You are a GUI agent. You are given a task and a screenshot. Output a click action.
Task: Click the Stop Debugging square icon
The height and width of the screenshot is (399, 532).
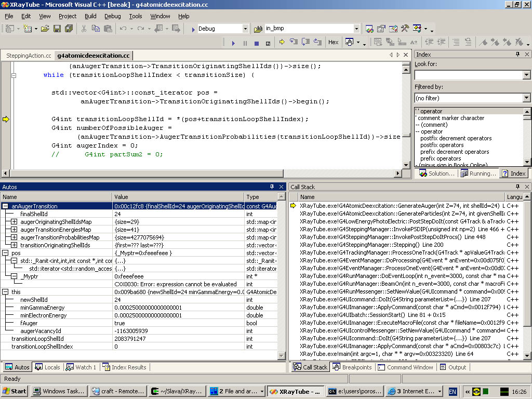(x=257, y=43)
